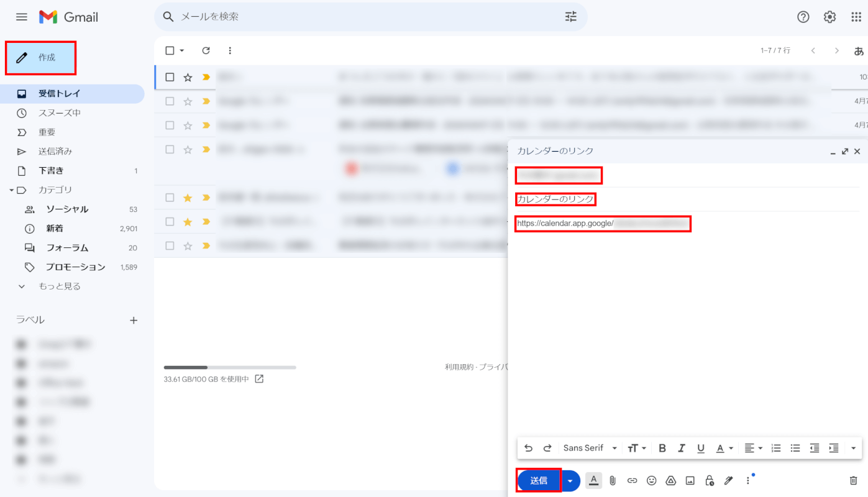Open the settings gear
868x497 pixels.
point(830,17)
